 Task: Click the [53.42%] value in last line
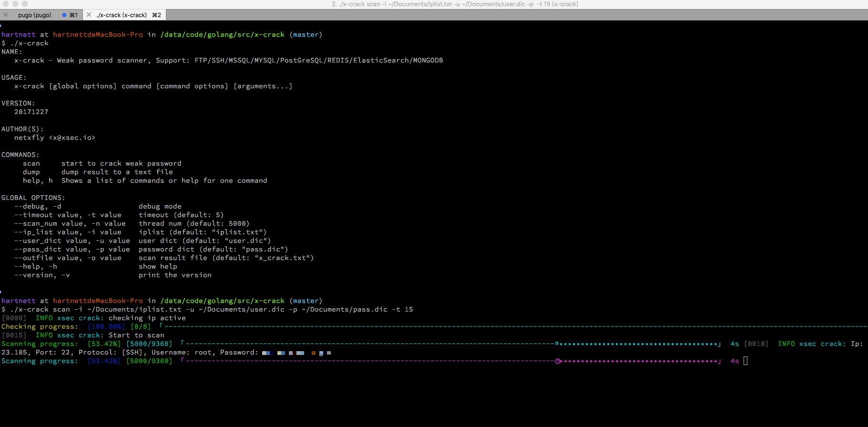coord(104,361)
